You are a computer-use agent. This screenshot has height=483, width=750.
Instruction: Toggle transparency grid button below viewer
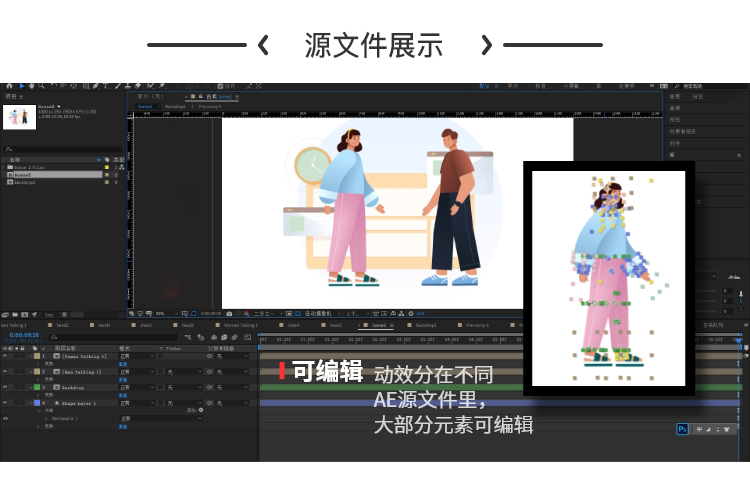[297, 314]
